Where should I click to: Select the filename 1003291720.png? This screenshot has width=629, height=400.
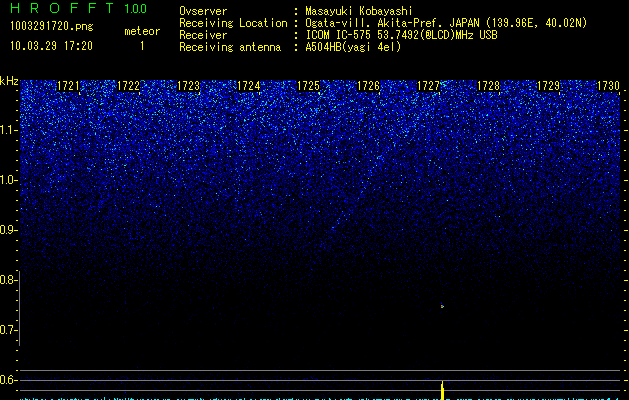[x=52, y=26]
